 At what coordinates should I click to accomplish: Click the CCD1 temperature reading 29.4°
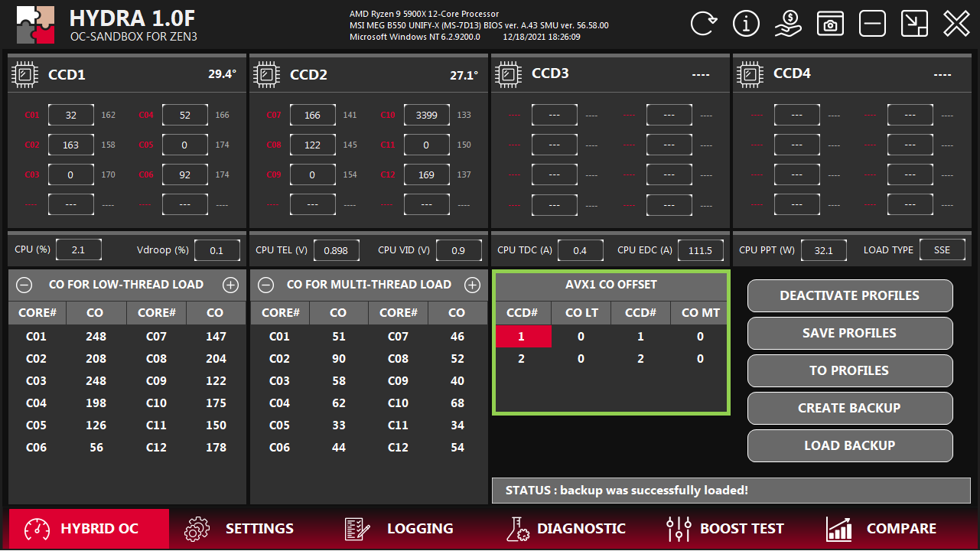(x=223, y=74)
